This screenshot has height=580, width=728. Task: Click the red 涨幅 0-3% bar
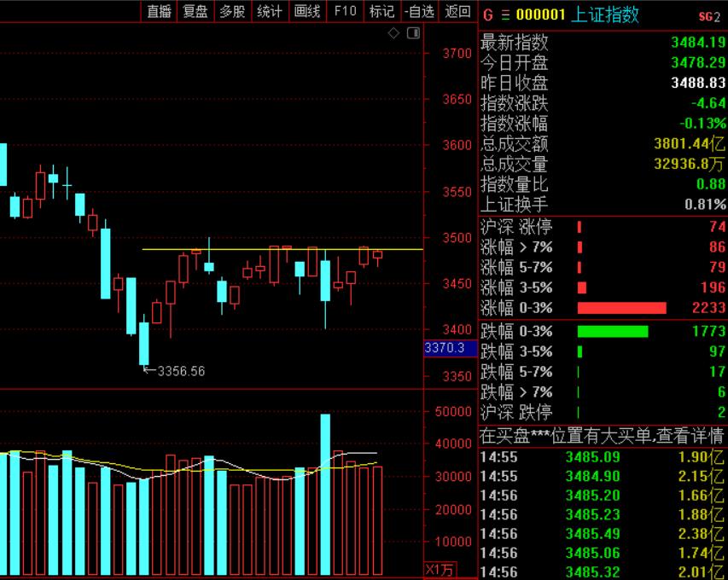(x=621, y=308)
